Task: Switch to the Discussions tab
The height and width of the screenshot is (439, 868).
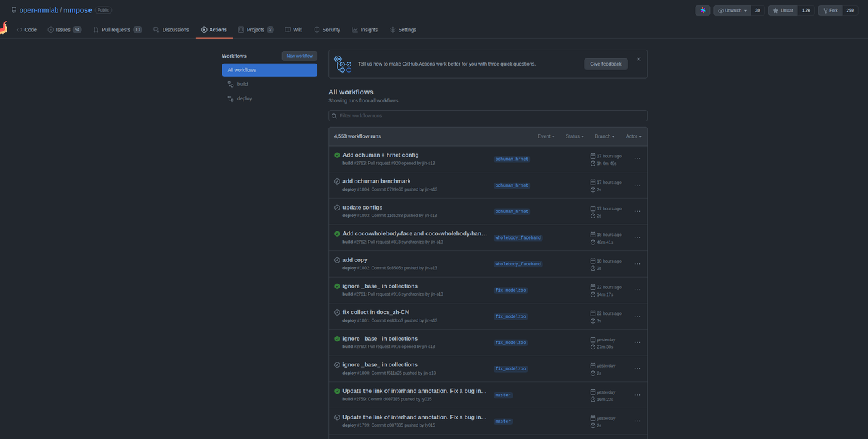Action: point(175,29)
